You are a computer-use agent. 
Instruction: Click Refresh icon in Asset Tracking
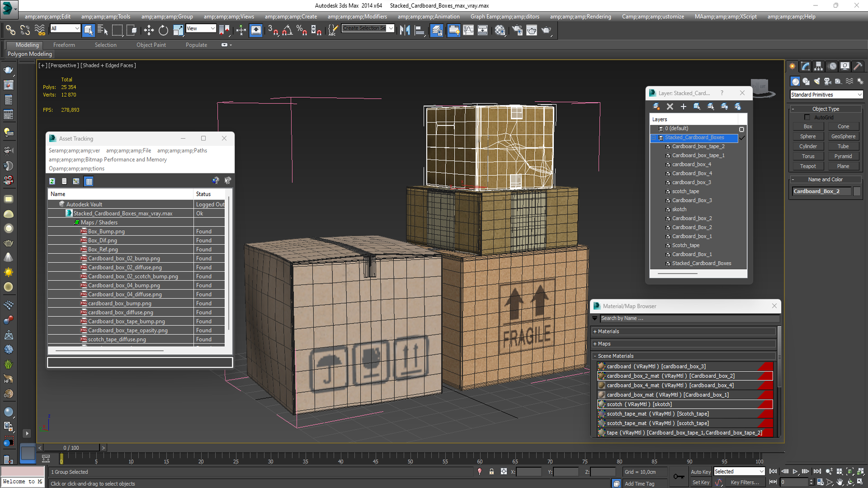52,181
